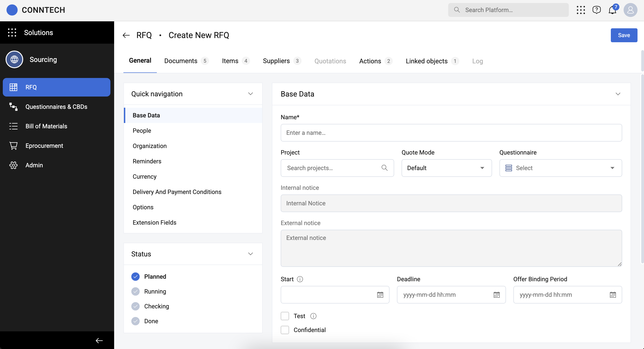Collapse the Status panel chevron
The height and width of the screenshot is (349, 644).
click(x=250, y=254)
